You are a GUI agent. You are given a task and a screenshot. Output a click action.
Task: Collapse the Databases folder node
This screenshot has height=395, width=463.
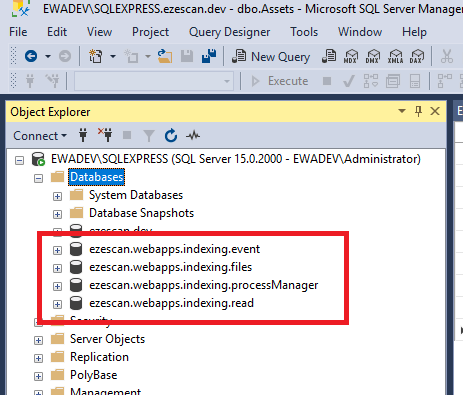click(x=38, y=178)
